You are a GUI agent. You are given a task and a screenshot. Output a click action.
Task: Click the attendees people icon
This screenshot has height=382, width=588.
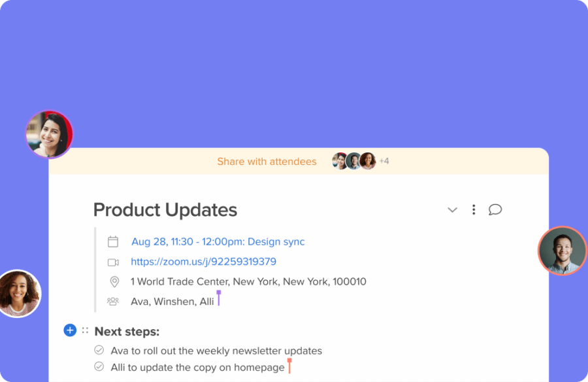click(x=113, y=302)
